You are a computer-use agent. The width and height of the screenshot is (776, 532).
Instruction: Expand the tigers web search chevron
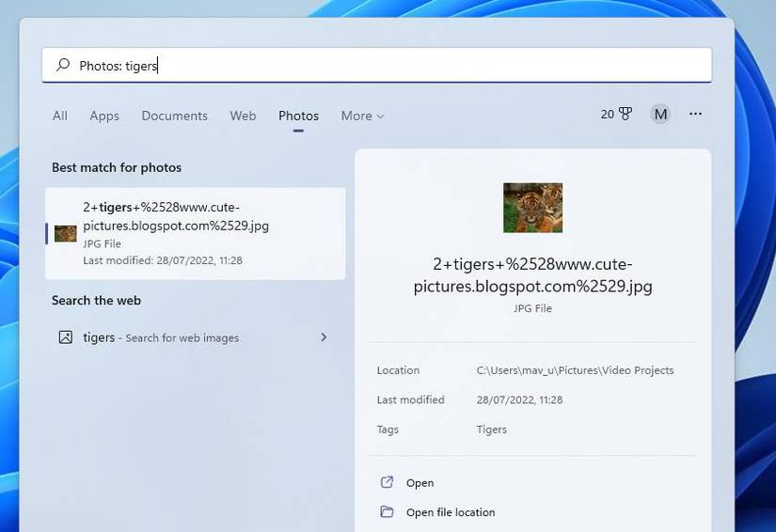coord(324,337)
